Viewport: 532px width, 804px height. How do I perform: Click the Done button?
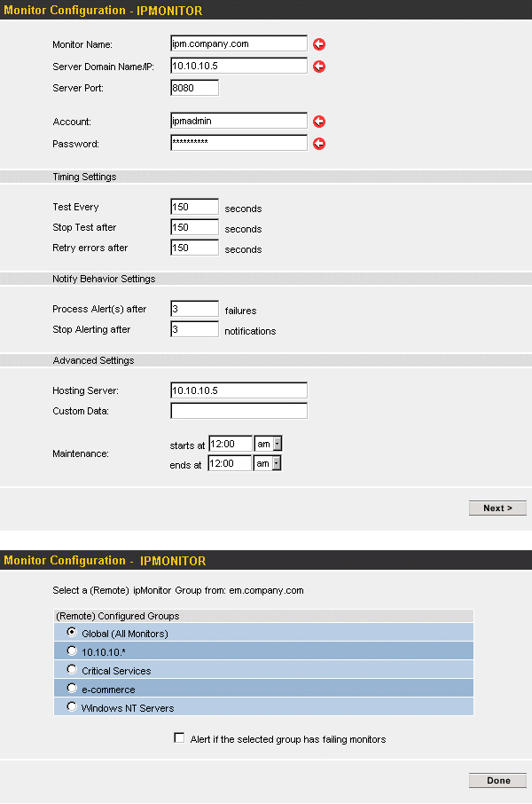tap(497, 780)
